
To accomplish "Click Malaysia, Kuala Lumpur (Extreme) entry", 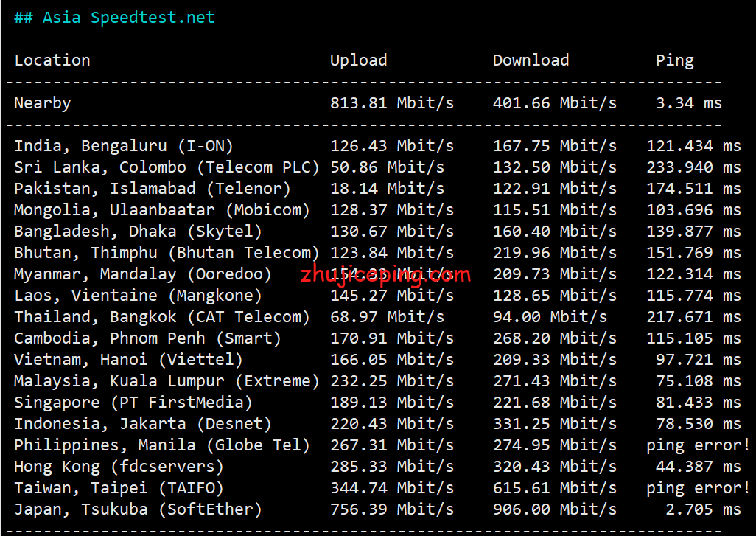I will click(167, 381).
